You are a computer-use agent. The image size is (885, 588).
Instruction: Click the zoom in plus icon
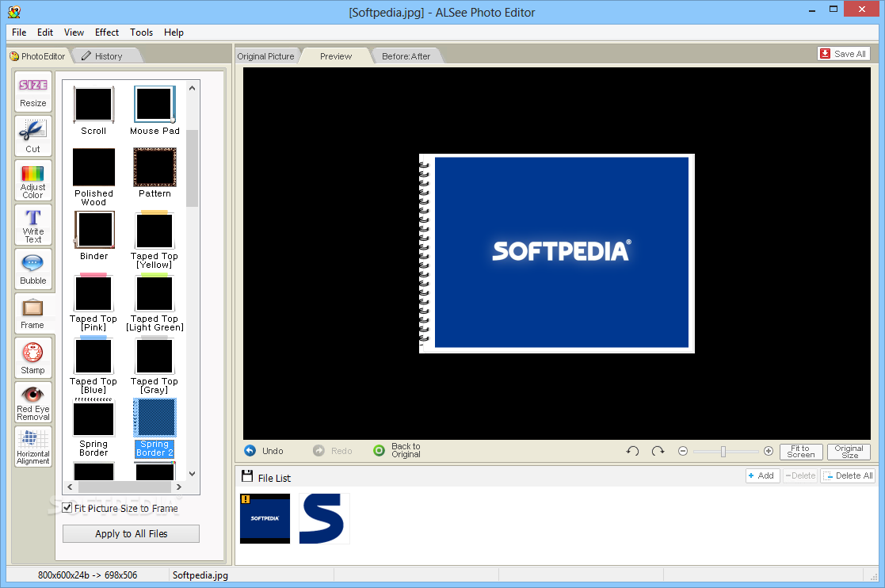769,451
